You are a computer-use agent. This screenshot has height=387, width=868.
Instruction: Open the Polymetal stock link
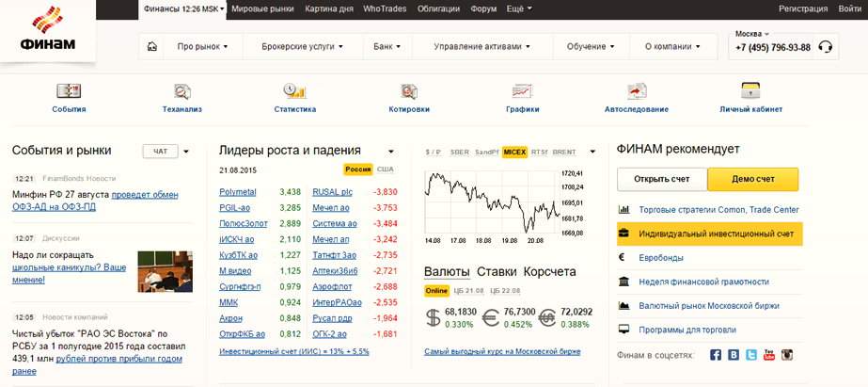(238, 192)
